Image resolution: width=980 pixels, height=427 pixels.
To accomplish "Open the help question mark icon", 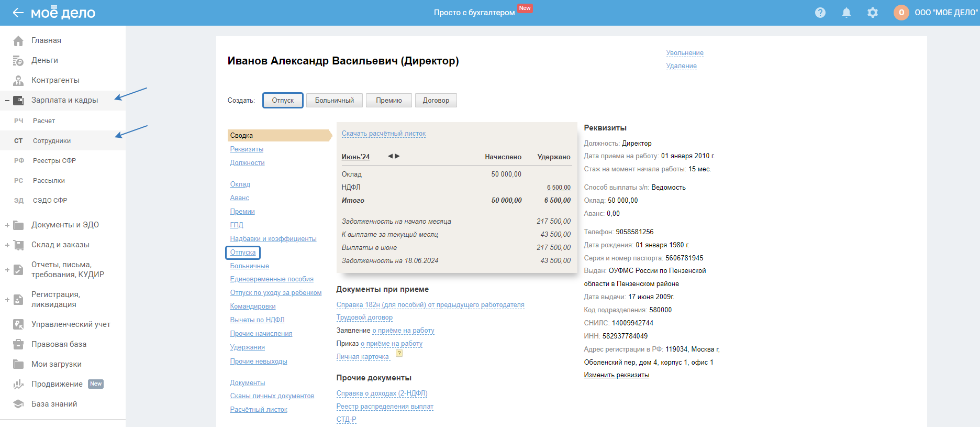I will pyautogui.click(x=820, y=13).
